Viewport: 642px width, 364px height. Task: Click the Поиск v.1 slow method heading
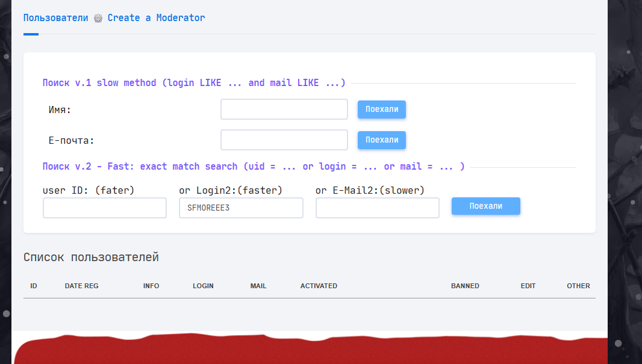tap(194, 83)
